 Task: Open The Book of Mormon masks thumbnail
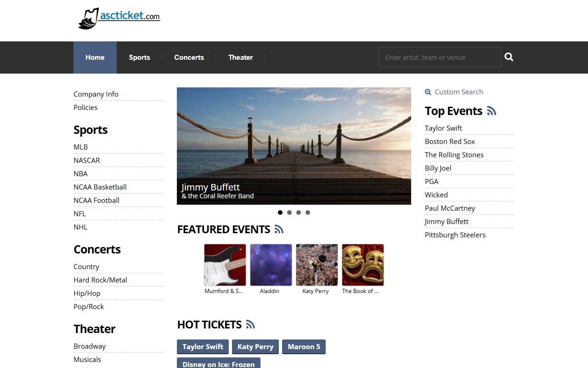click(363, 265)
